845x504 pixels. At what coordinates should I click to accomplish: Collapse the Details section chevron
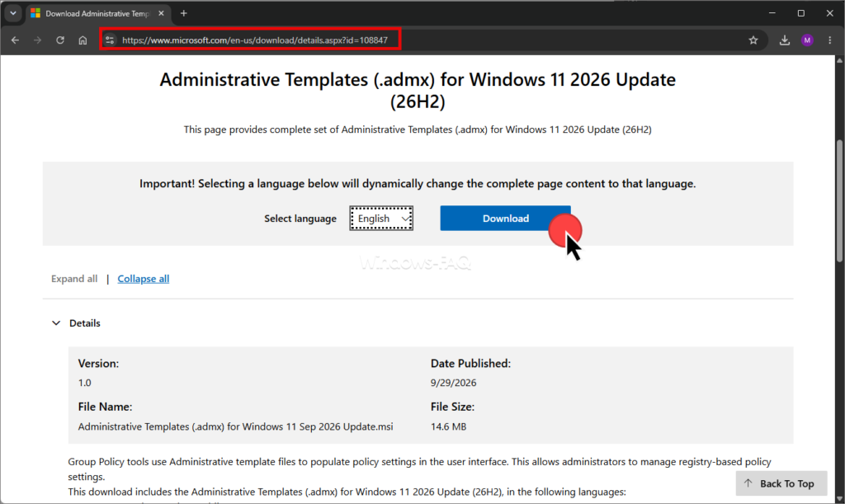[x=56, y=323]
